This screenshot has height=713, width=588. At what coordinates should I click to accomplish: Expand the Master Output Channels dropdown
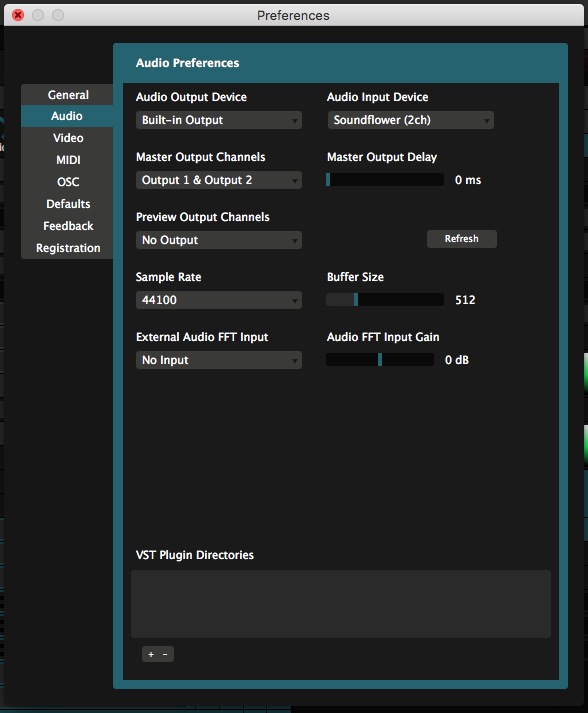tap(219, 180)
